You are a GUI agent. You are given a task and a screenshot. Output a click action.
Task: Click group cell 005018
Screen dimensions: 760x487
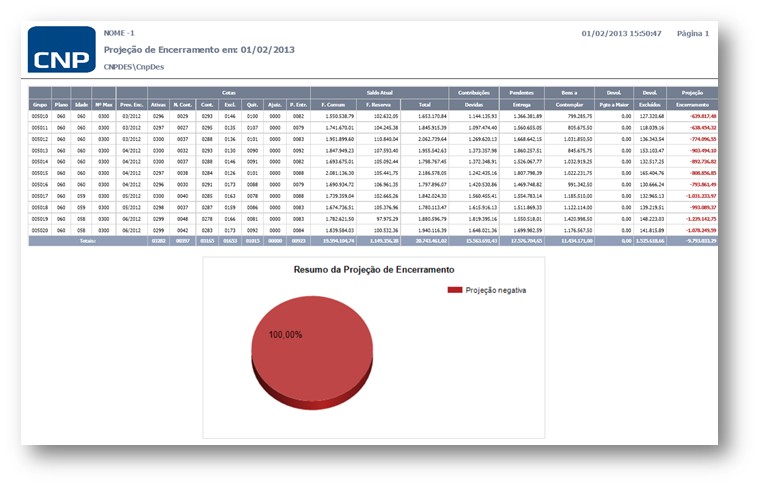coord(40,207)
